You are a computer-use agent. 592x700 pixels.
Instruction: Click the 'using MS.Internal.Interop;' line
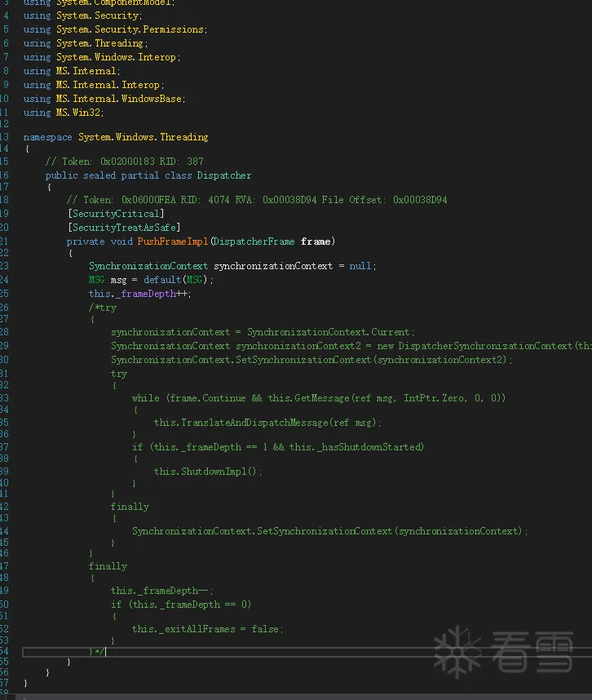(x=94, y=85)
